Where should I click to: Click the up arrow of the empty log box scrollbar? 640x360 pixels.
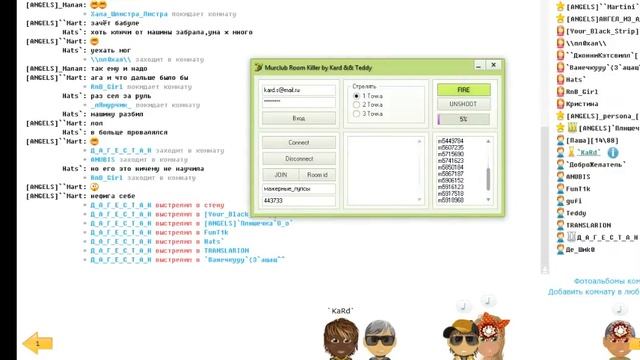(419, 141)
